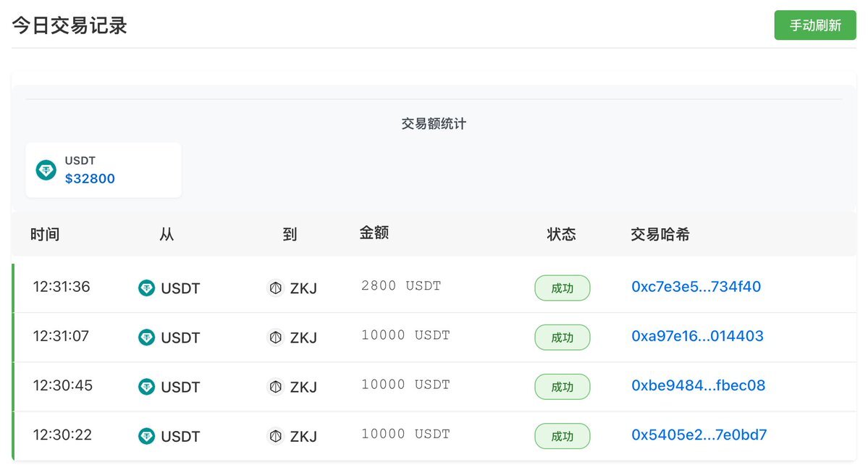Click the USDT icon in the 12:31:07 row
Viewport: 868px width, 465px height.
tap(146, 337)
